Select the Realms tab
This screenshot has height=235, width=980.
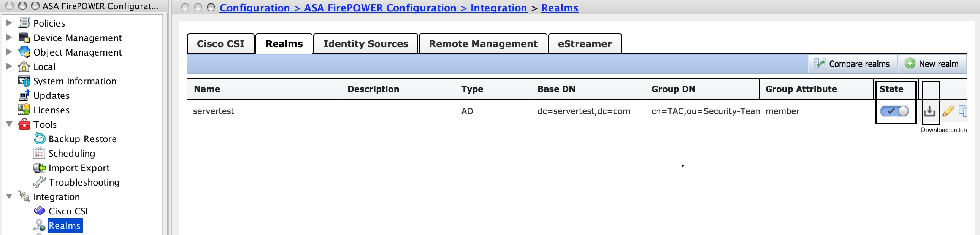point(284,44)
